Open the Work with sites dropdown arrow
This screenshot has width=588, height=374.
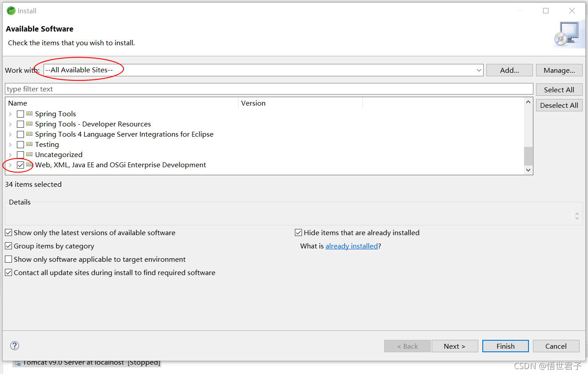479,70
